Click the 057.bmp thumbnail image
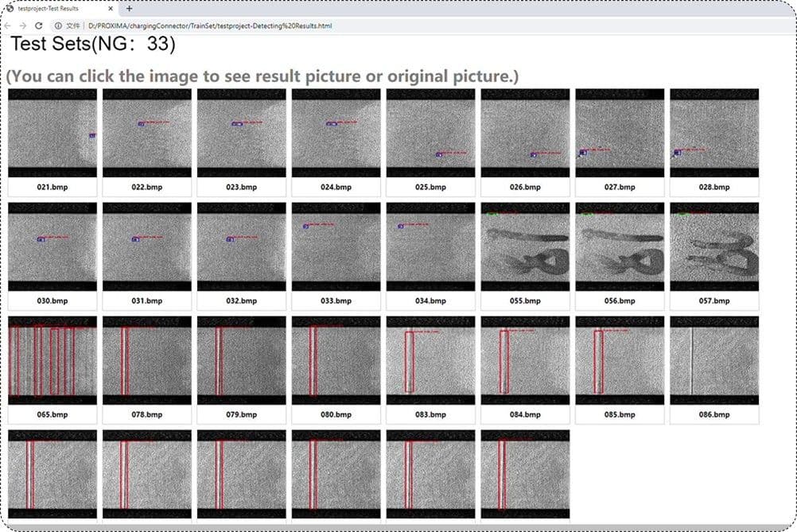 [713, 247]
